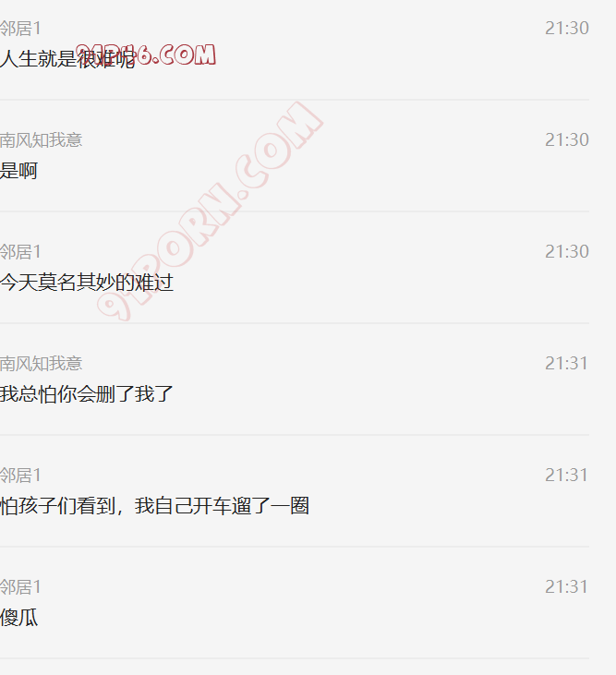616x675 pixels.
Task: Click sender name 南风知我意 above "我总怕你会删了我了"
Action: 41,363
